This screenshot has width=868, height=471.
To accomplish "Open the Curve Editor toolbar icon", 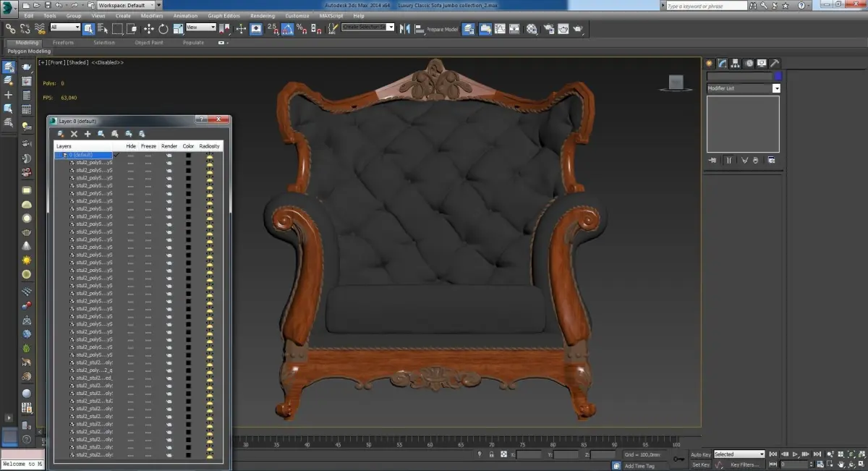I will (x=501, y=29).
